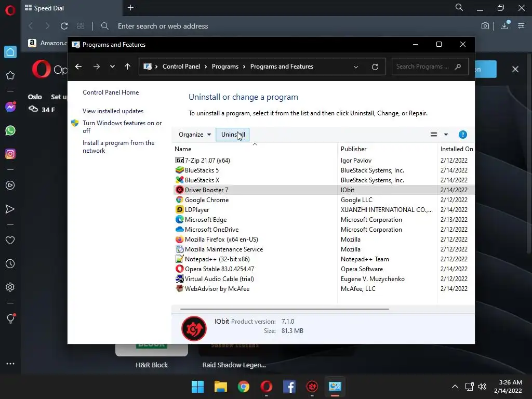Open Install a program from the network
Viewport: 532px width, 399px height.
[x=118, y=147]
